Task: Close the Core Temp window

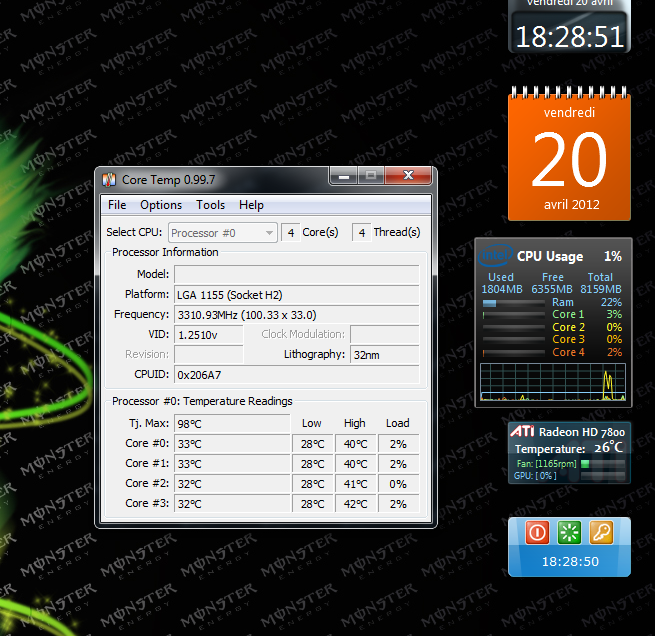Action: click(408, 177)
